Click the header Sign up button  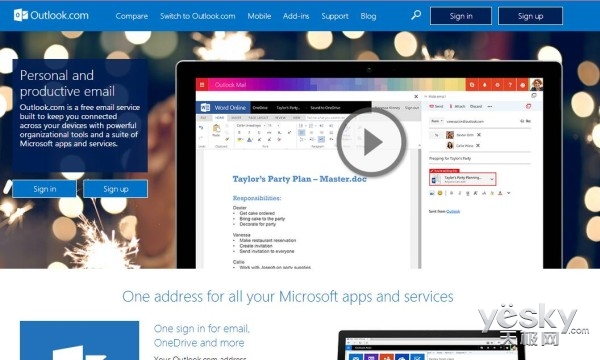tap(530, 16)
